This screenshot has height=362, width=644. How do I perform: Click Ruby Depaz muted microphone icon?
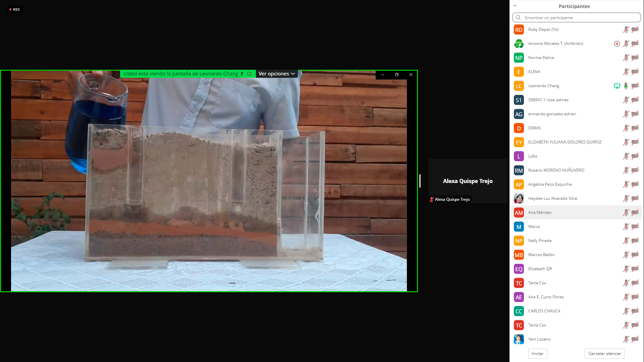point(626,29)
